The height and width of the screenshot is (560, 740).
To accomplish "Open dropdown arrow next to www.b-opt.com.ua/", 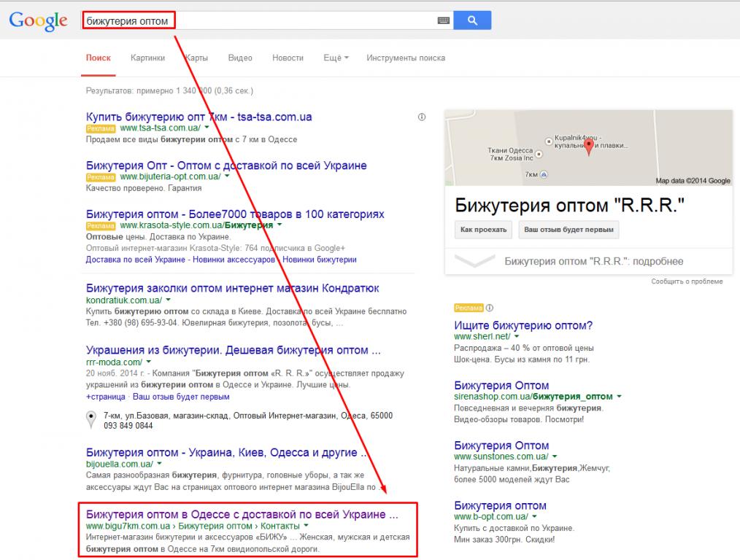I will click(535, 516).
